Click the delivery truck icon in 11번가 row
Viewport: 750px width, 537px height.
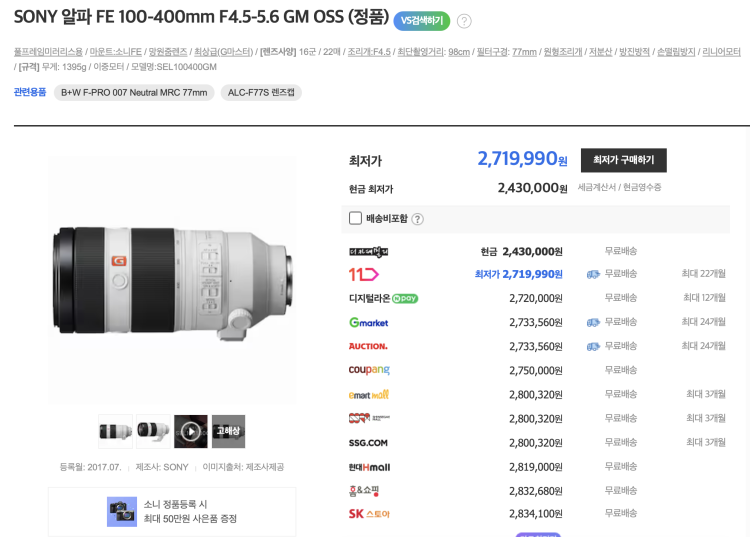(x=593, y=274)
